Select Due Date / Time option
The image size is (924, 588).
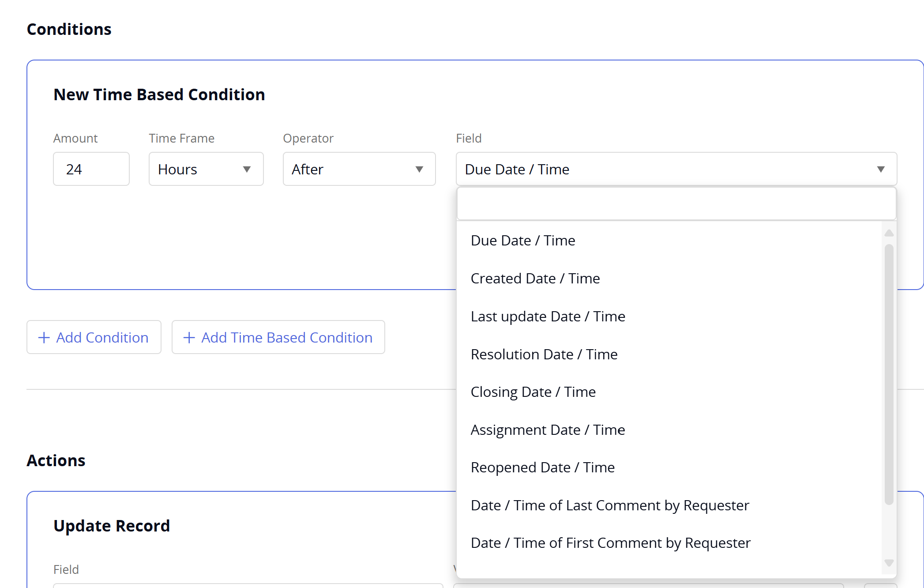pyautogui.click(x=523, y=241)
